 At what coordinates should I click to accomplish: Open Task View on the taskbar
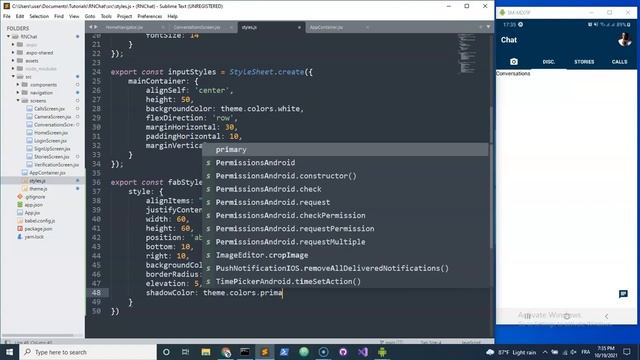(185, 352)
